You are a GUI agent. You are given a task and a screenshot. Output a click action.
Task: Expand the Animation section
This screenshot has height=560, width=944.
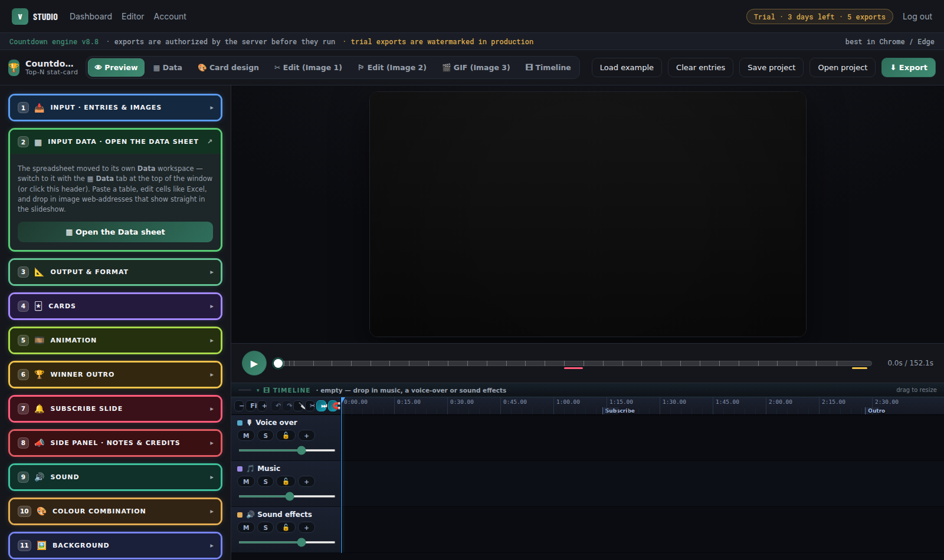click(x=116, y=341)
